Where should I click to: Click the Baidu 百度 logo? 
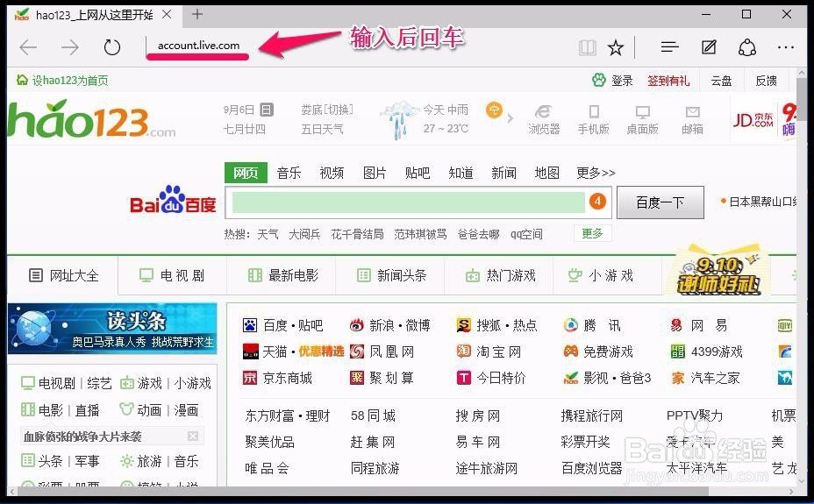point(172,200)
